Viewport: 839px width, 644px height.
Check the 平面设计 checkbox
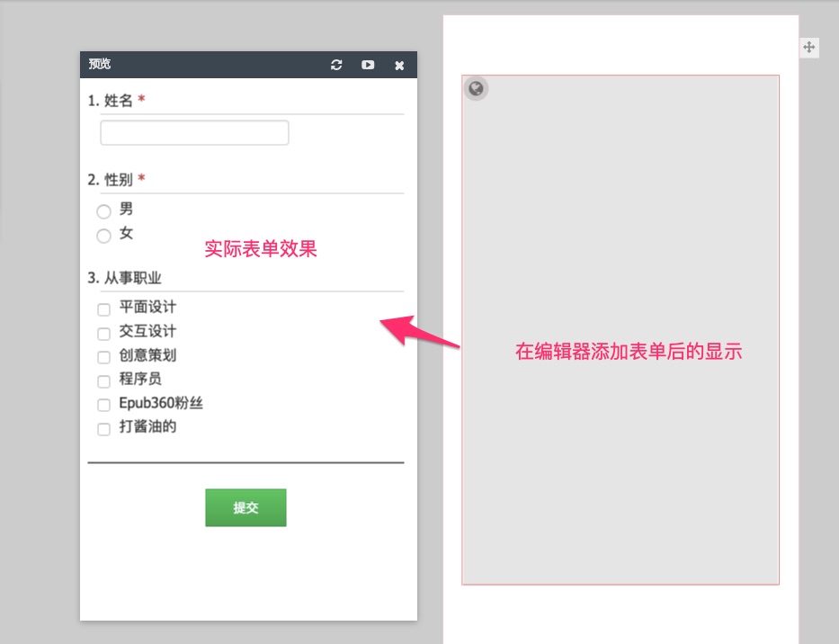(x=104, y=309)
